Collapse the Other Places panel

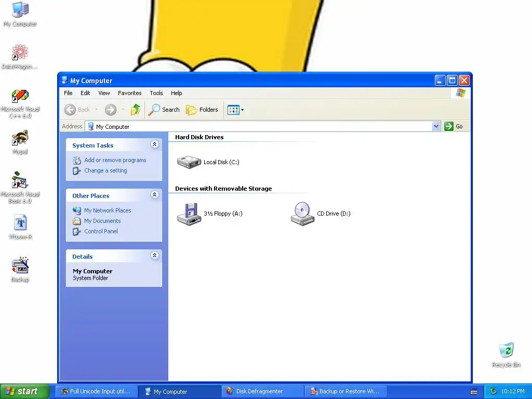154,195
